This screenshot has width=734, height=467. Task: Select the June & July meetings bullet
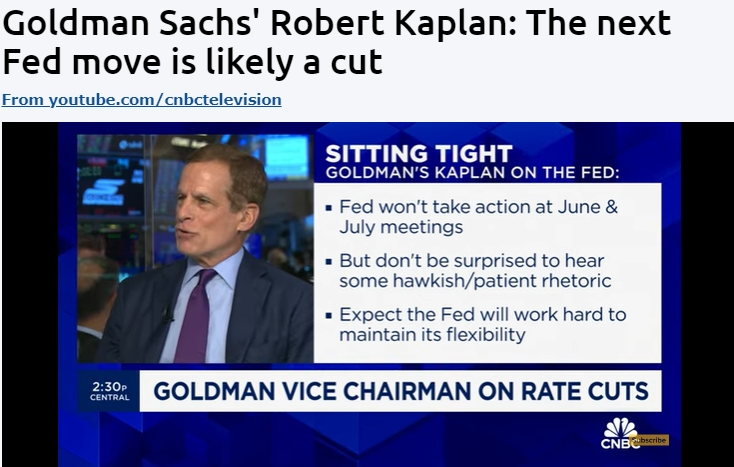[x=478, y=216]
